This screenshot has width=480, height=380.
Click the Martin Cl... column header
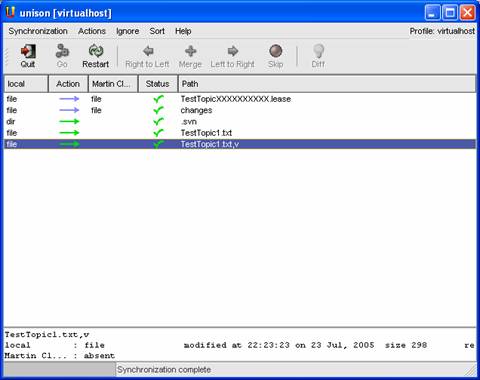(113, 84)
